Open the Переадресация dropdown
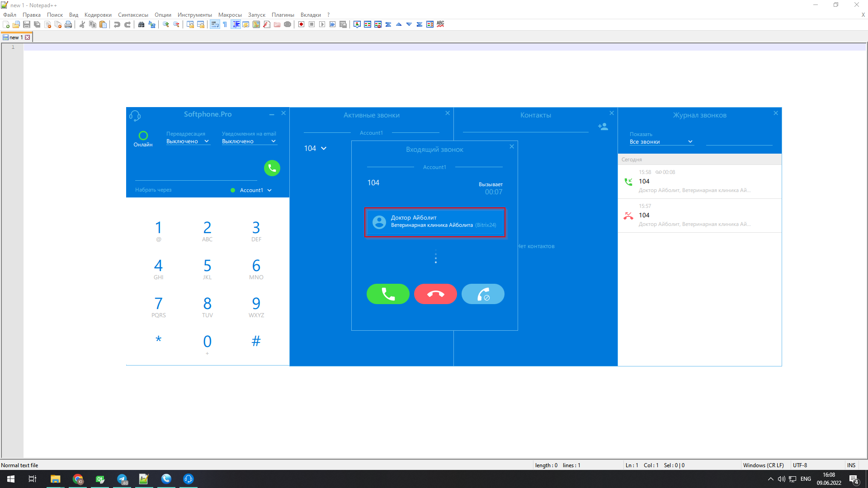868x488 pixels. [188, 141]
